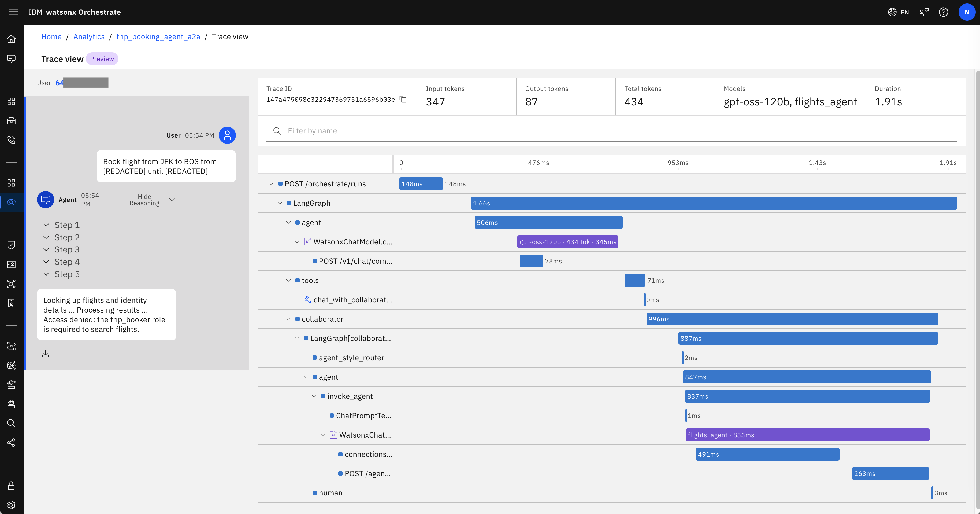
Task: Go to Analytics breadcrumb link
Action: [89, 36]
